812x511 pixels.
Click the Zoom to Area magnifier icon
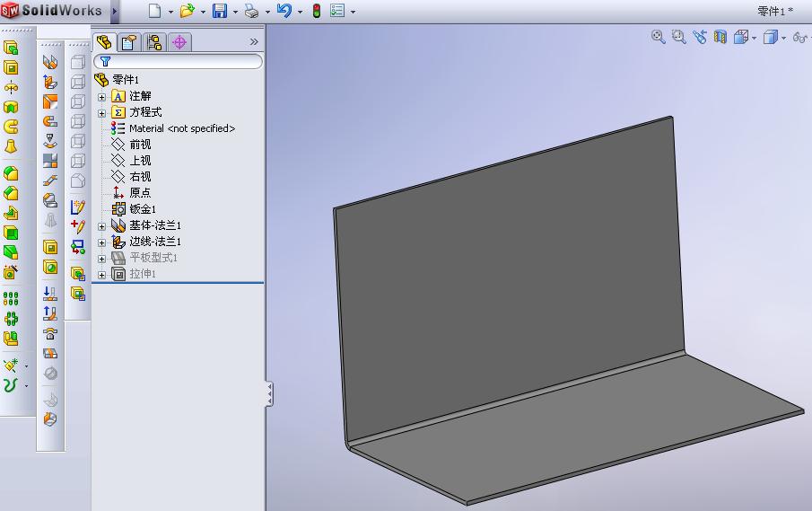coord(678,37)
